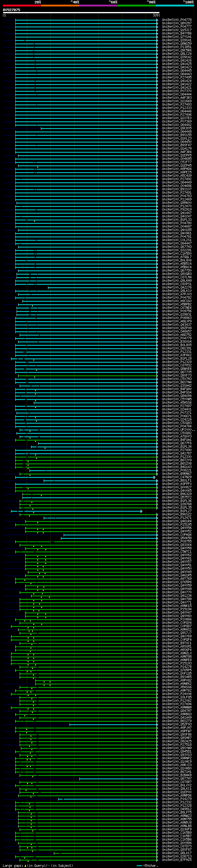197x868 pixels.
Task: Select hit label UniRef100_C5IFT7
Action: (x=176, y=162)
